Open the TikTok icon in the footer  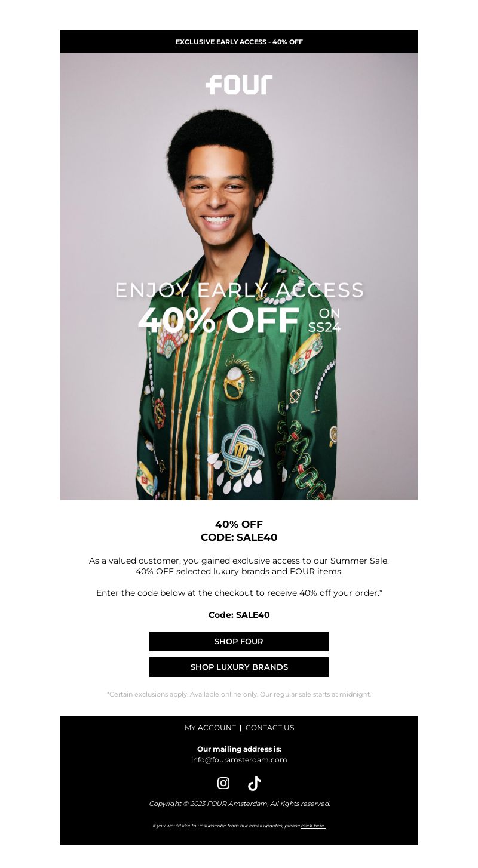point(255,783)
